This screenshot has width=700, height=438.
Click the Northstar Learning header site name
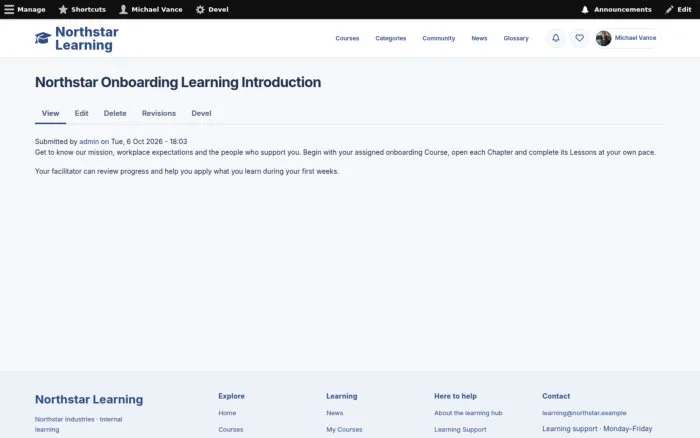click(x=87, y=38)
